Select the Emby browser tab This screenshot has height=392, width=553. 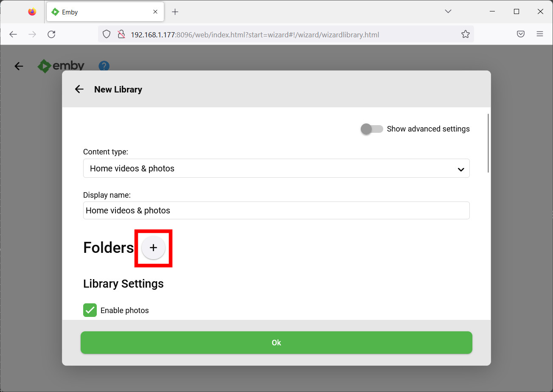105,12
